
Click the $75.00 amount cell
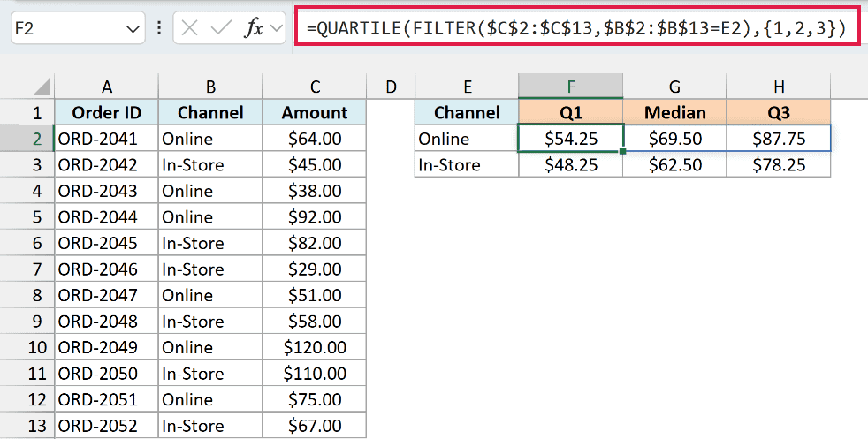click(x=315, y=400)
